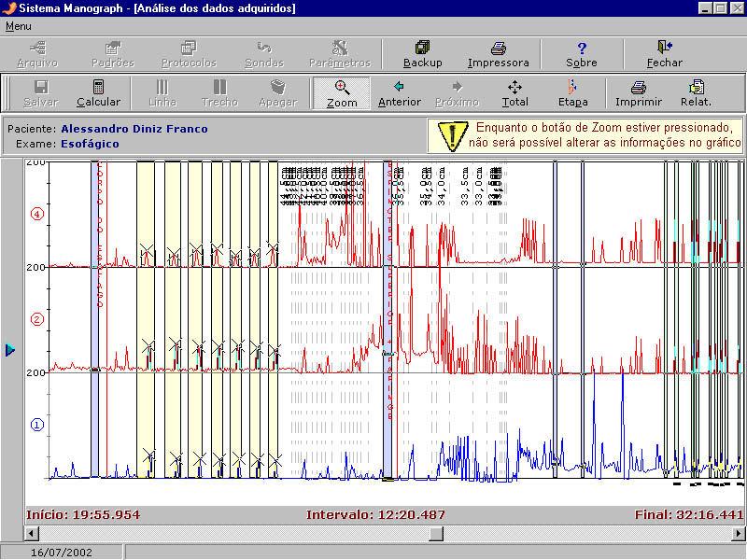The width and height of the screenshot is (747, 560).
Task: Open the Sobre about dialog
Action: pos(581,53)
